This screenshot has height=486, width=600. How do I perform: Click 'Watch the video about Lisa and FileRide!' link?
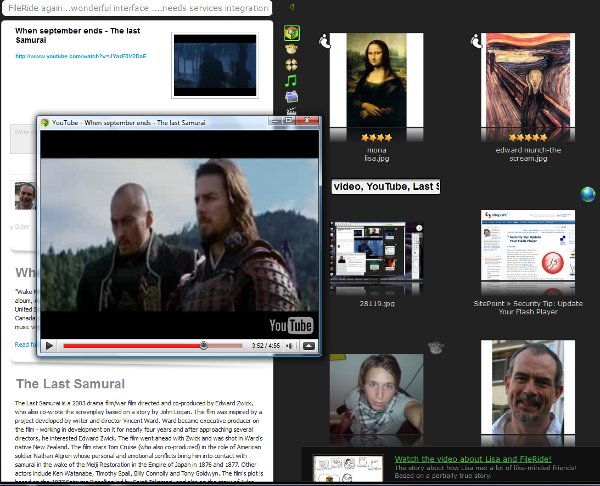click(473, 459)
